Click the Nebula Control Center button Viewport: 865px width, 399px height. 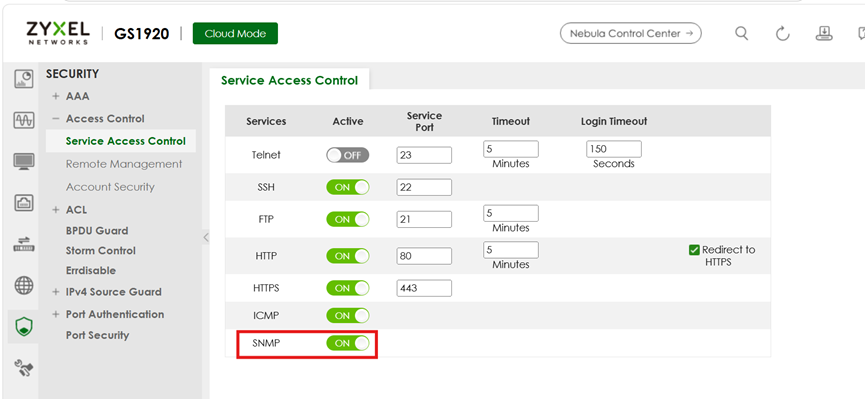(631, 33)
